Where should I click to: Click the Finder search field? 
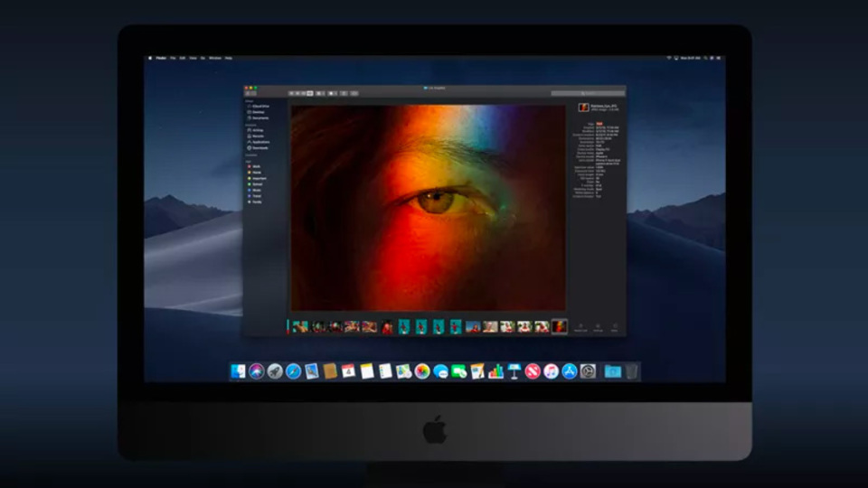[588, 93]
